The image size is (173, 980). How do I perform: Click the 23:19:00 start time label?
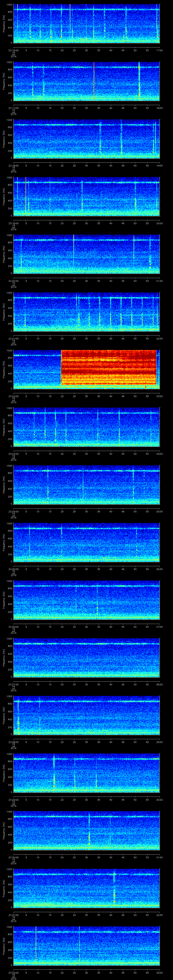(13, 223)
